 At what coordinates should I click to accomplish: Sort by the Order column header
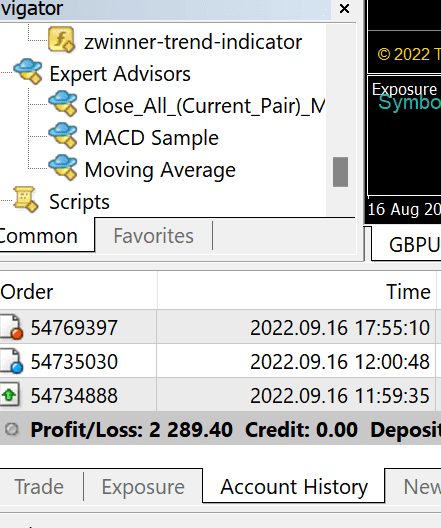point(78,291)
